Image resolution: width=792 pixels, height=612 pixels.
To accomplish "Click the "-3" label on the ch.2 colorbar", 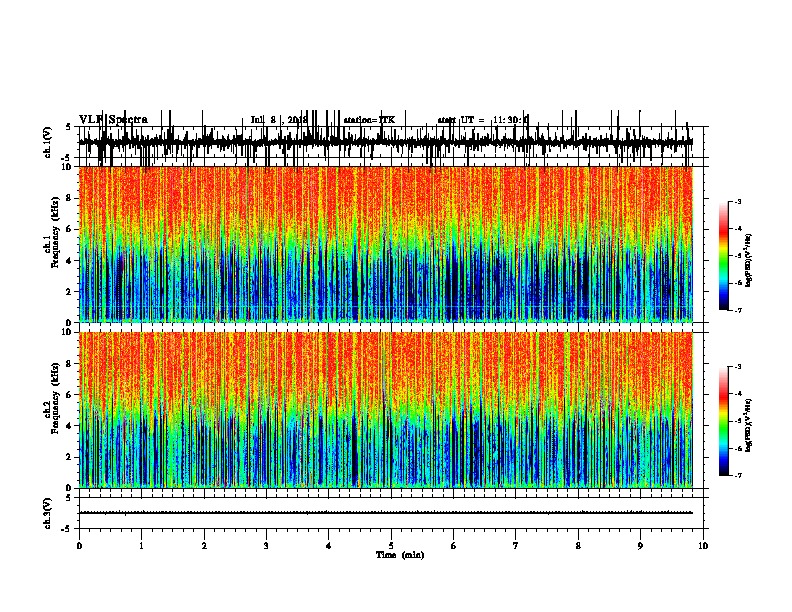I will click(738, 367).
